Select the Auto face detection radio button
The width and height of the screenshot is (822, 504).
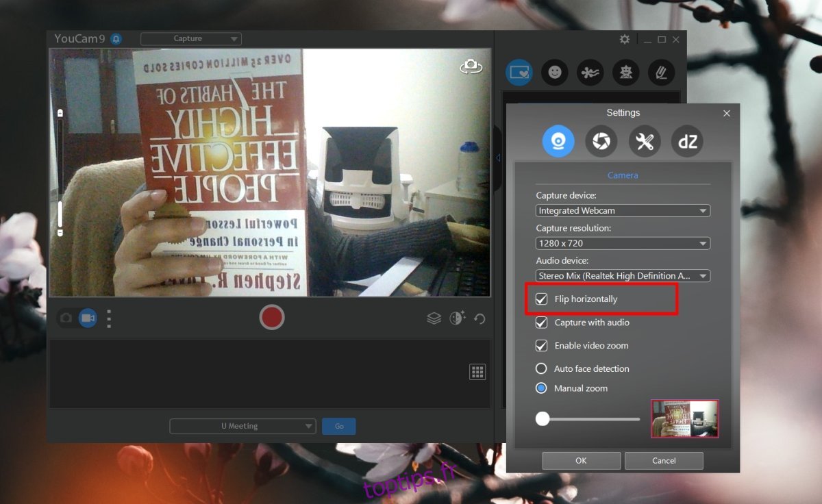click(541, 368)
